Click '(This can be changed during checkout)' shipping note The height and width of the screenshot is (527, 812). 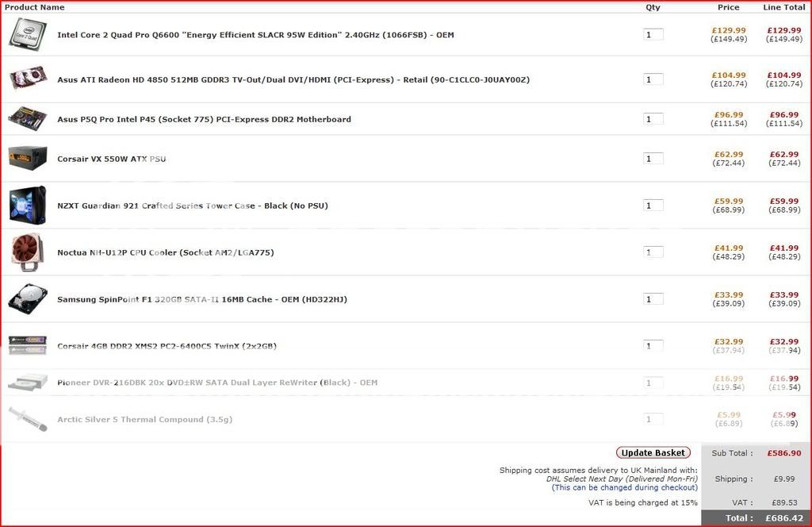pyautogui.click(x=625, y=487)
